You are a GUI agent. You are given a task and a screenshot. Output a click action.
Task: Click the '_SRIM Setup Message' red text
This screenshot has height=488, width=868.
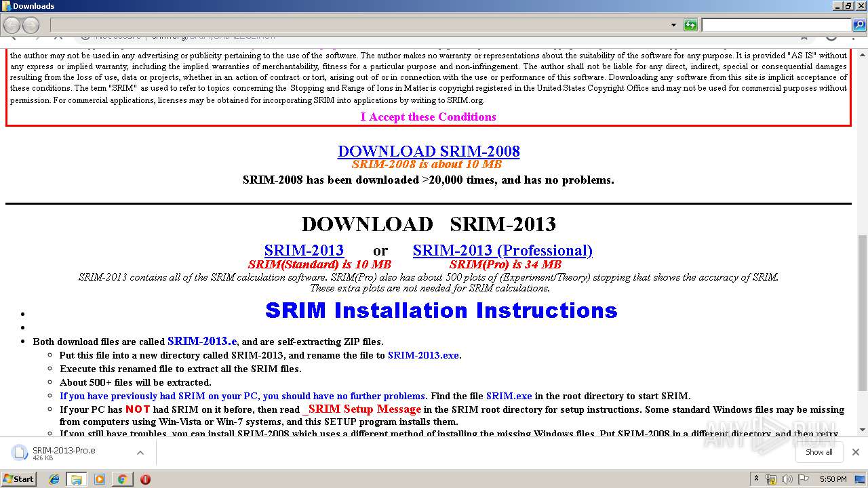(x=361, y=409)
